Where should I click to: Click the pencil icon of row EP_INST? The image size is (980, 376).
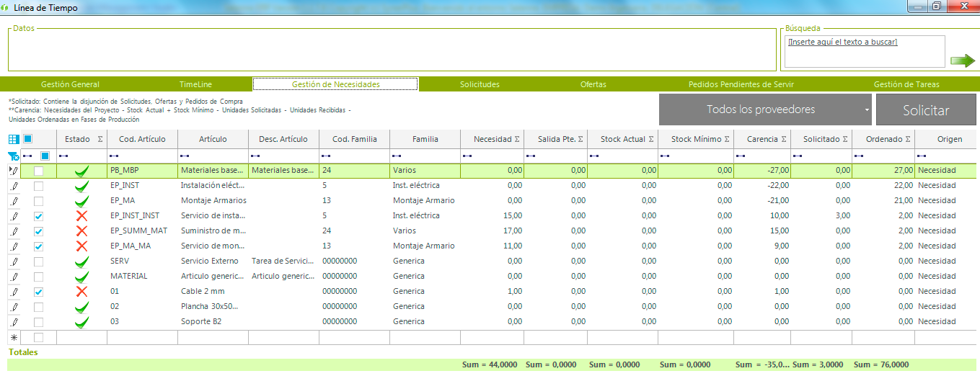[14, 186]
